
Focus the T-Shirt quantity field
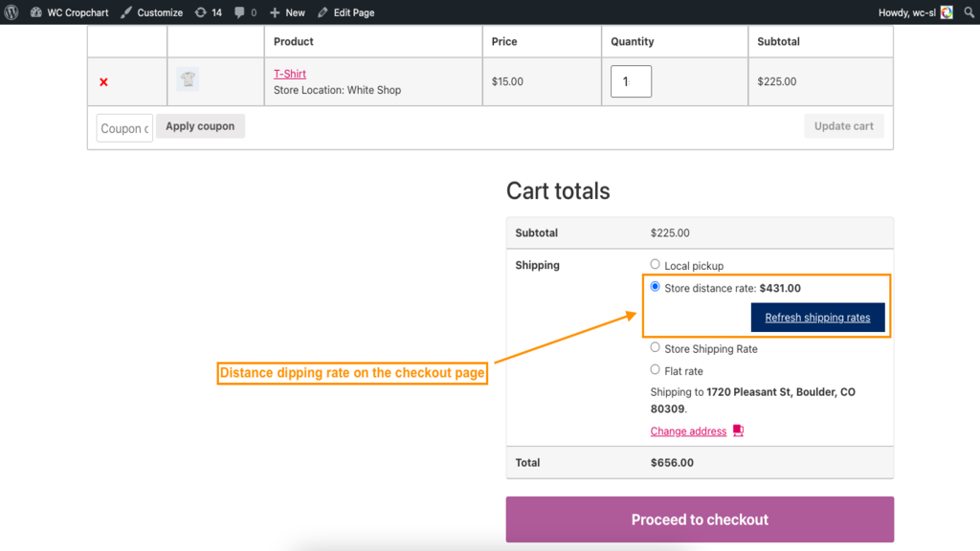click(x=632, y=81)
